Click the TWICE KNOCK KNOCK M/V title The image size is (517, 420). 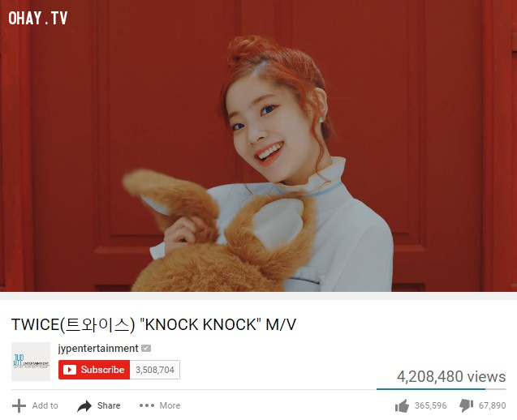[x=153, y=324]
